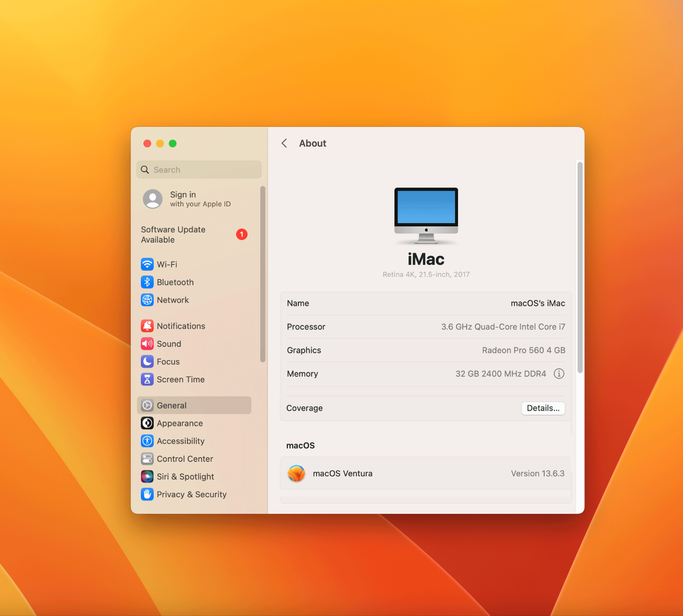The image size is (683, 616).
Task: Click the 'Memory' row label
Action: 302,374
